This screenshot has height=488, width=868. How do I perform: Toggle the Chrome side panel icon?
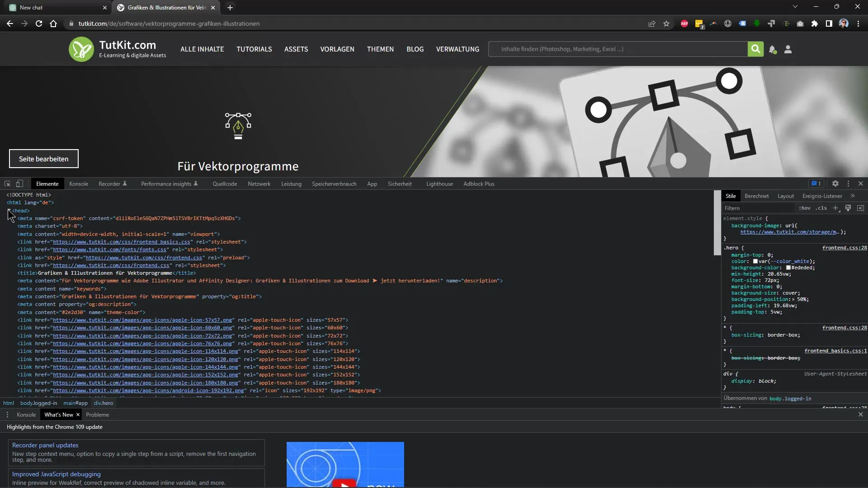pos(829,23)
